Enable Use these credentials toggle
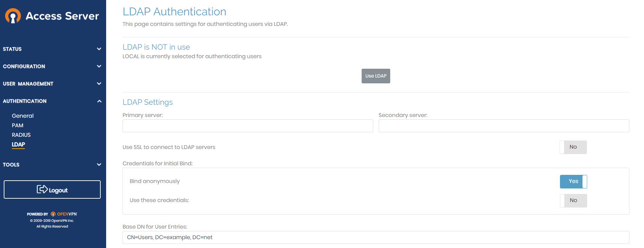This screenshot has width=644, height=248. pyautogui.click(x=573, y=201)
